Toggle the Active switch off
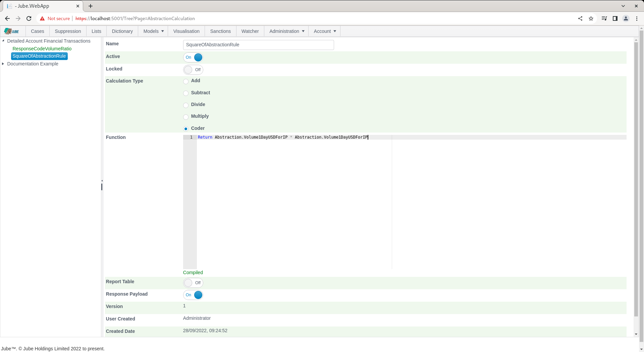 point(193,57)
